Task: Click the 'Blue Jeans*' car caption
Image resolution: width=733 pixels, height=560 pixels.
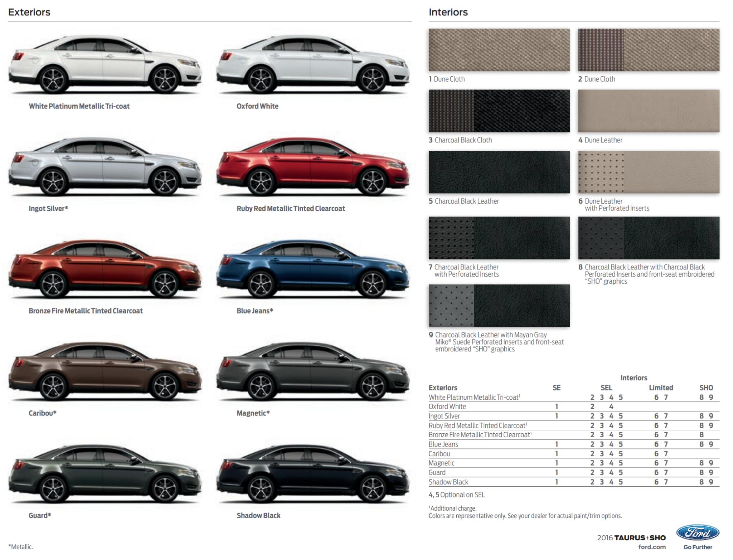Action: 255,311
